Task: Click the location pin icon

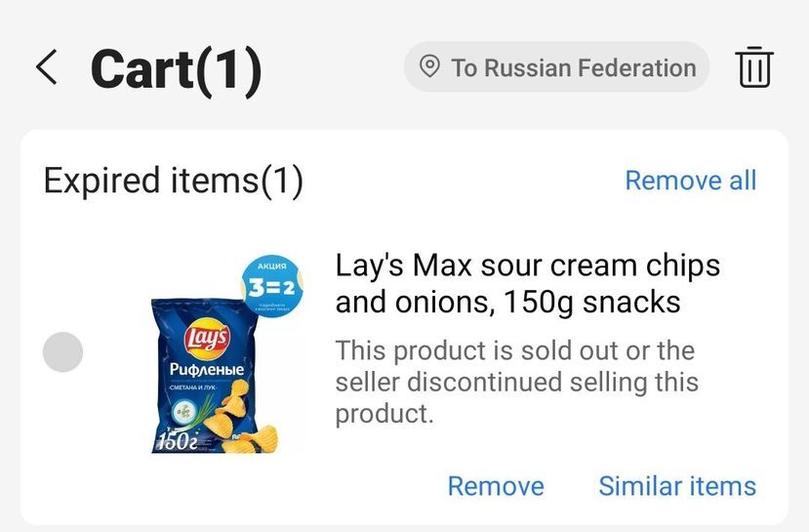Action: point(428,67)
